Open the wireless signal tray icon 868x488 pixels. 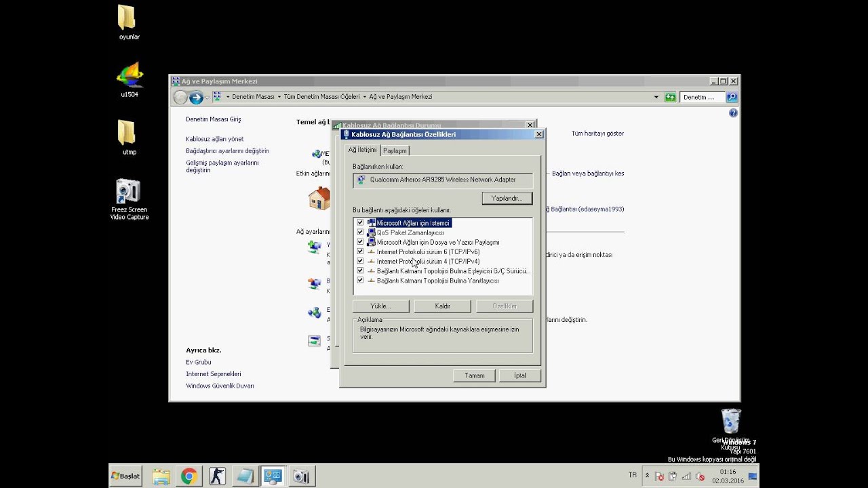point(686,476)
